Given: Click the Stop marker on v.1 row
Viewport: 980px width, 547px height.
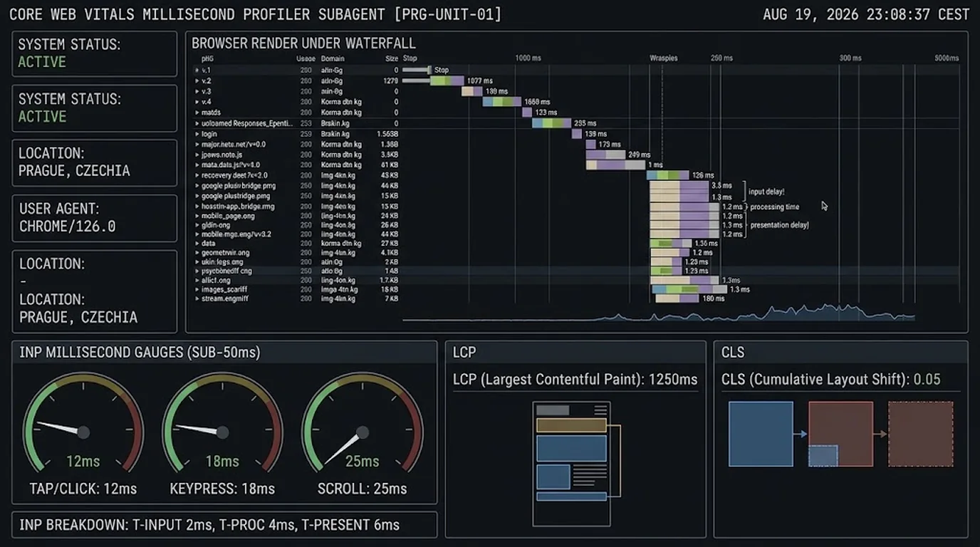Looking at the screenshot, I should click(x=429, y=71).
